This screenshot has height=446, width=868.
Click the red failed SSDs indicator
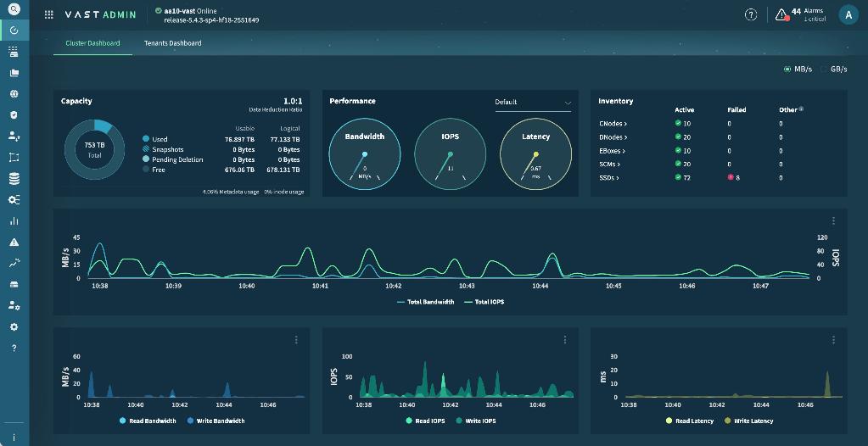pyautogui.click(x=731, y=177)
